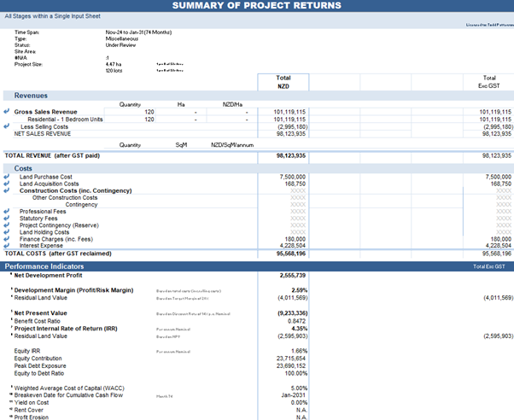
Task: Click the blue arrow beside Statutory Fees
Action: [7, 218]
